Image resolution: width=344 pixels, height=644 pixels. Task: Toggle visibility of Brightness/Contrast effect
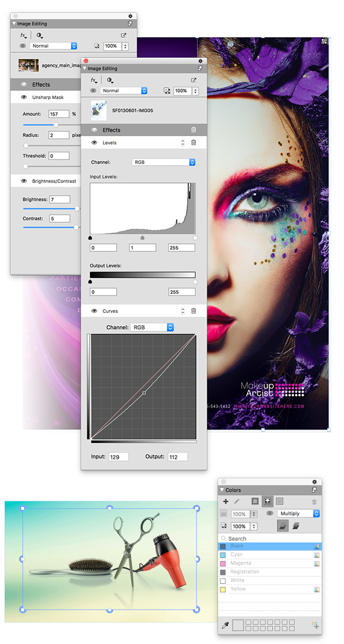pyautogui.click(x=24, y=181)
